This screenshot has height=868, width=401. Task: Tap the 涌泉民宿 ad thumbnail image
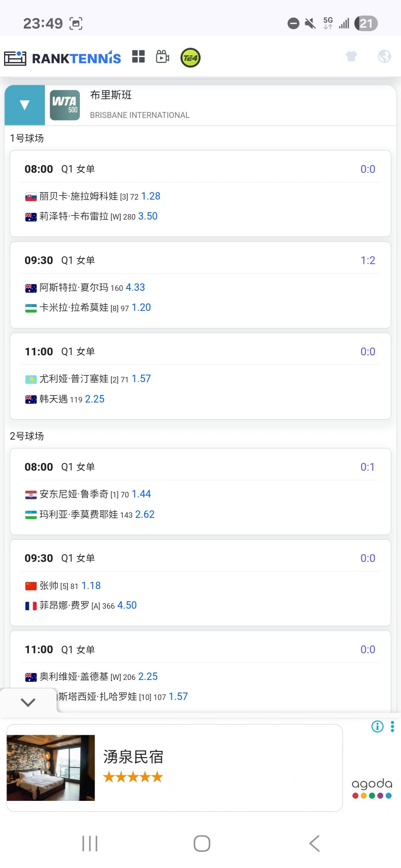(51, 768)
